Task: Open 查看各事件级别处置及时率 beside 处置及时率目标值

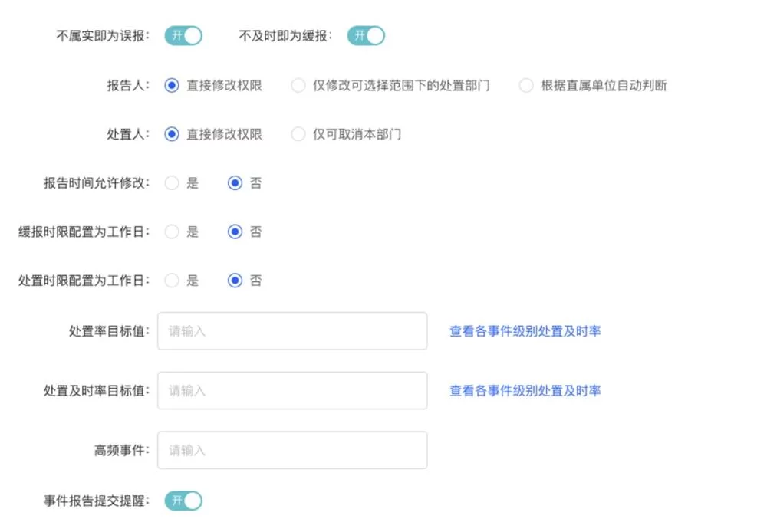Action: point(525,390)
